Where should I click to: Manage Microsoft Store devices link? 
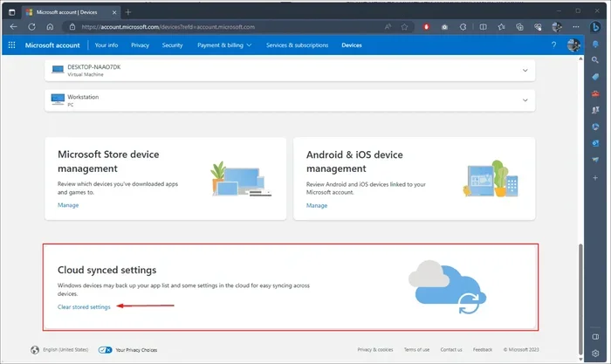[x=68, y=205]
